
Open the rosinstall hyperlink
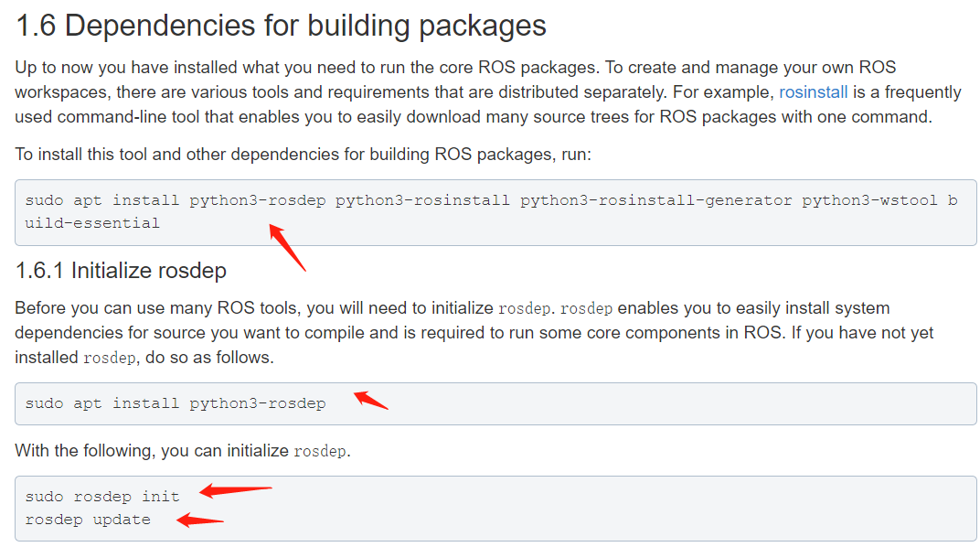click(x=813, y=91)
